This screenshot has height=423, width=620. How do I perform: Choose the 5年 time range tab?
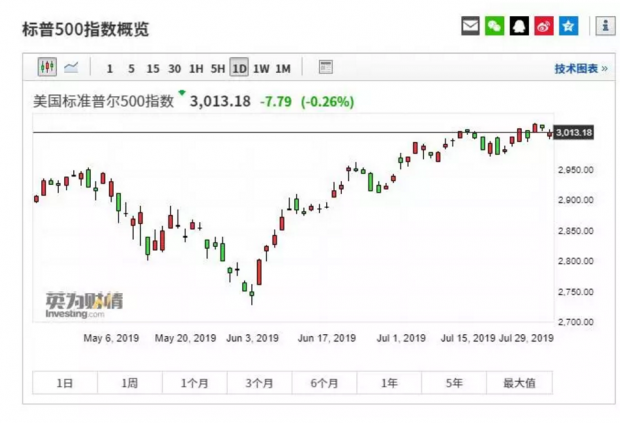[454, 383]
